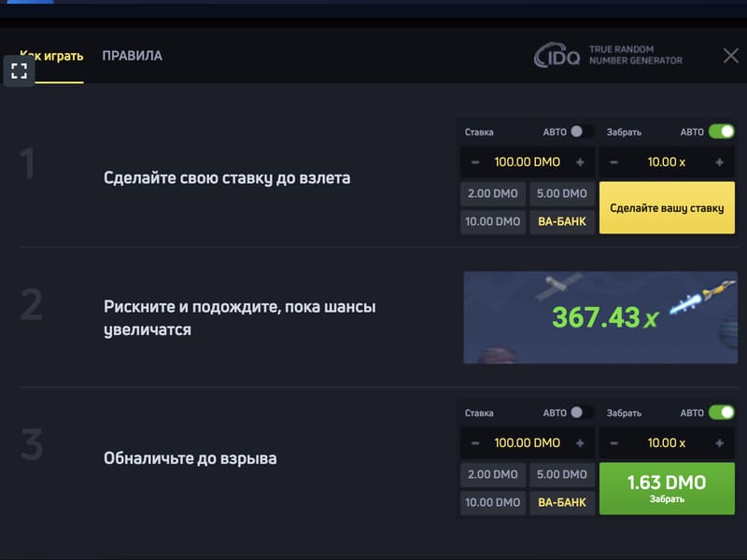
Task: Increase bet amount in step 3 panel
Action: coord(580,442)
